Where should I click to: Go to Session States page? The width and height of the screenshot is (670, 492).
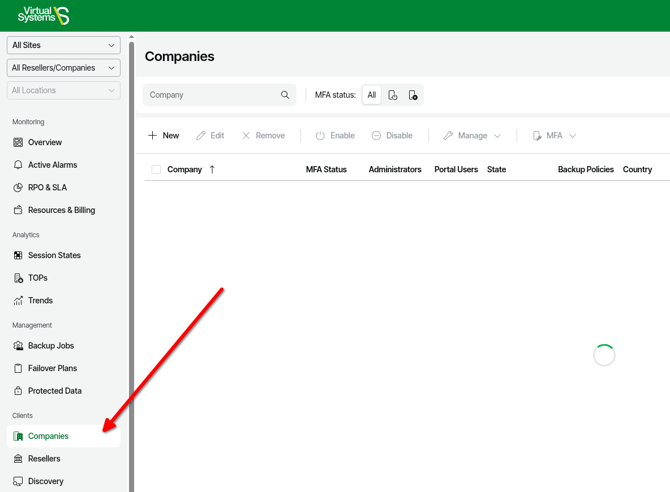point(54,256)
